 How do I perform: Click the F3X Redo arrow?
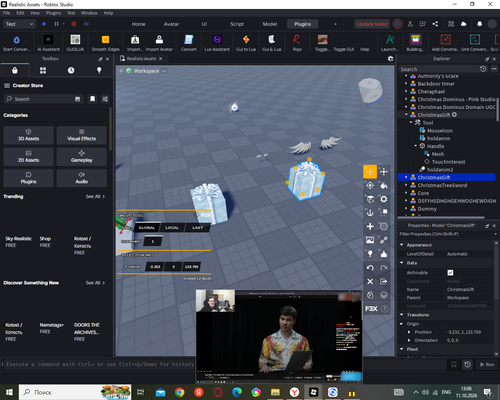(x=384, y=268)
